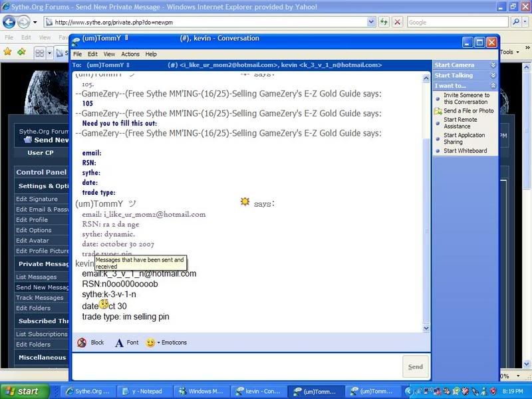Click the text 'trade type: im selling pin'
Screen dimensions: 532x399
tap(126, 317)
